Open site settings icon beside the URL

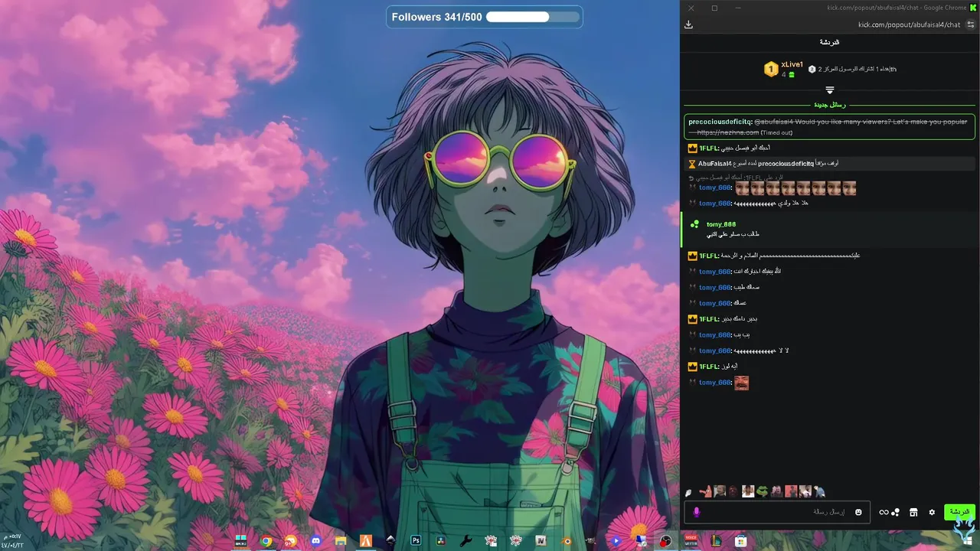971,24
